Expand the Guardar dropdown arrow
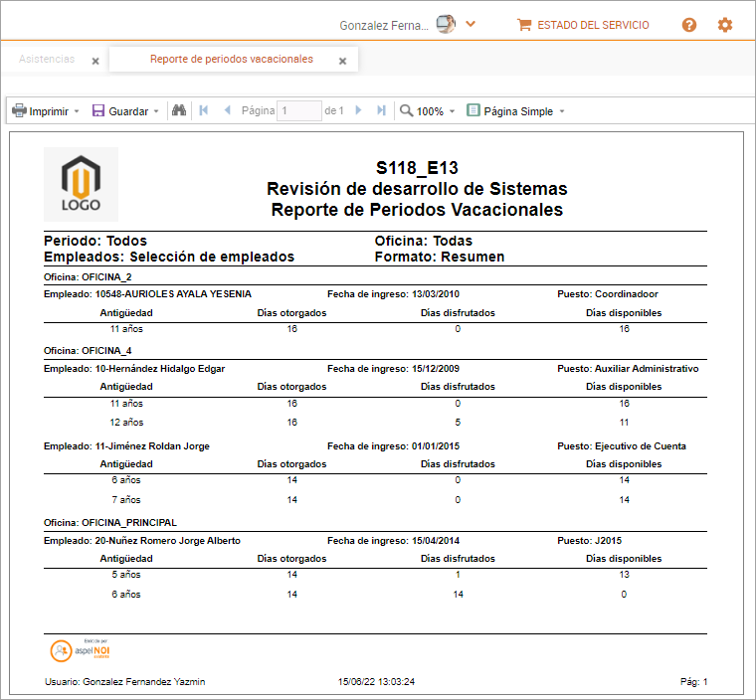Screen dimensions: 756x700 click(156, 112)
